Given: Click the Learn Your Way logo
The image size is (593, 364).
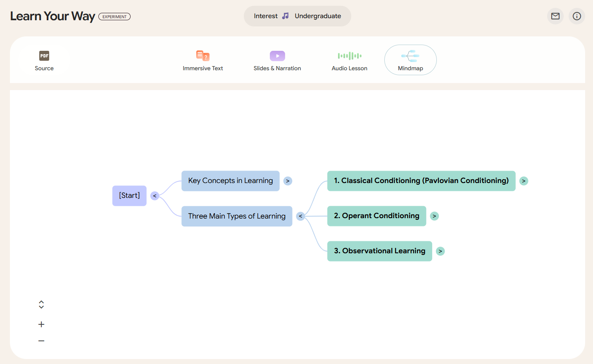Looking at the screenshot, I should (x=52, y=16).
